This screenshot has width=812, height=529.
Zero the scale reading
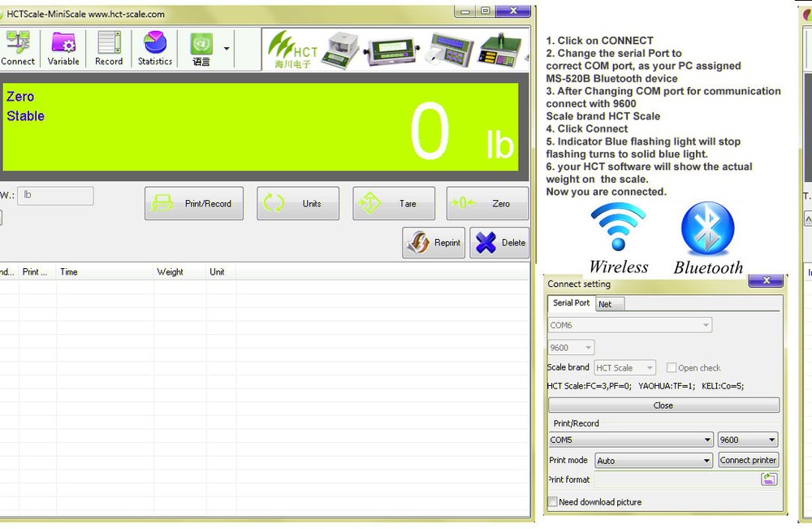[487, 204]
